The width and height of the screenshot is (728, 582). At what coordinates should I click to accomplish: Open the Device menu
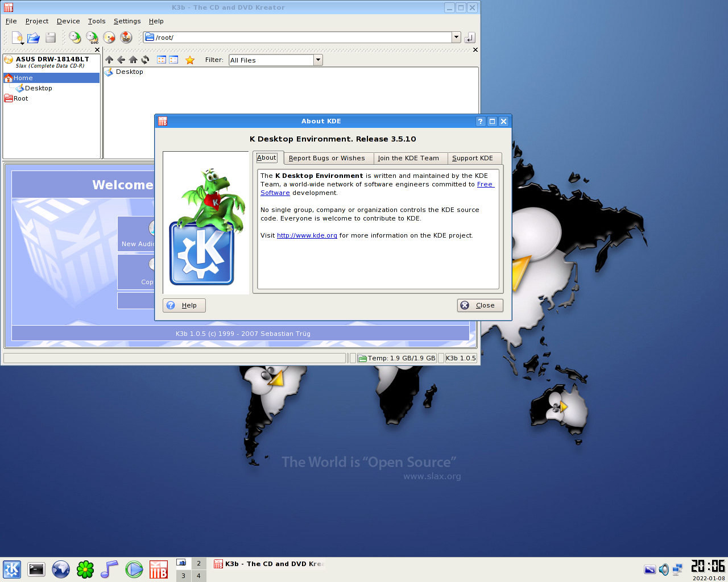tap(68, 21)
